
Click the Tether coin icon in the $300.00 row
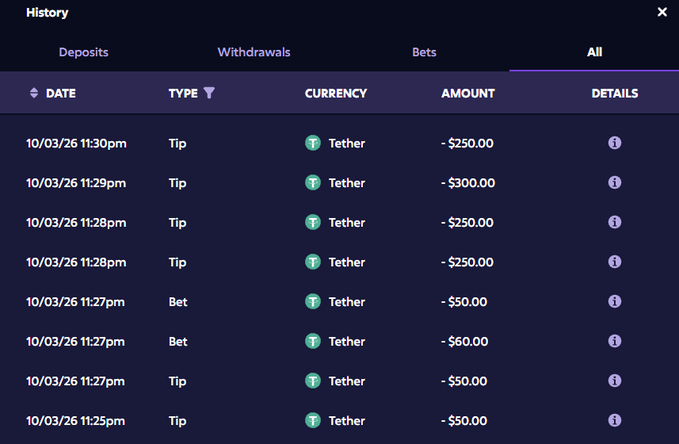point(313,182)
